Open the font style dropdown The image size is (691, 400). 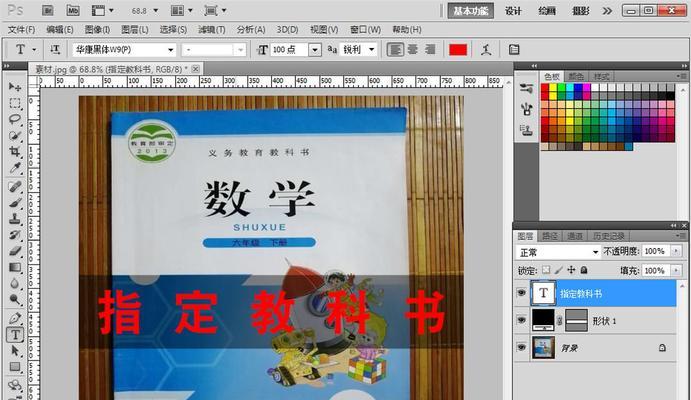pos(240,50)
